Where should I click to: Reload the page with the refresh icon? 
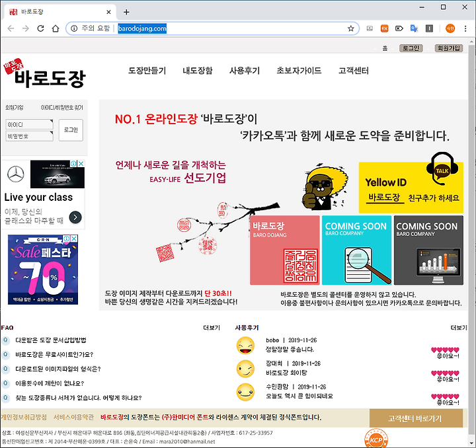coord(40,28)
